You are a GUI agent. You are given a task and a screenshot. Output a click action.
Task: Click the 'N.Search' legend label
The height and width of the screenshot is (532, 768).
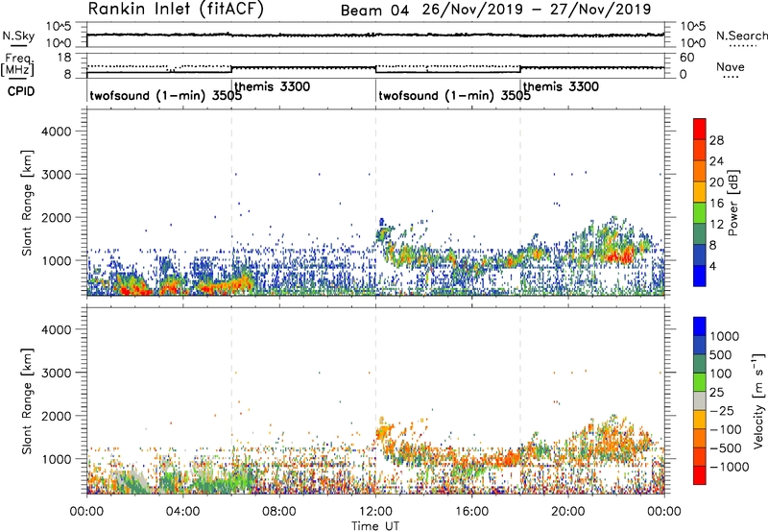[x=741, y=36]
